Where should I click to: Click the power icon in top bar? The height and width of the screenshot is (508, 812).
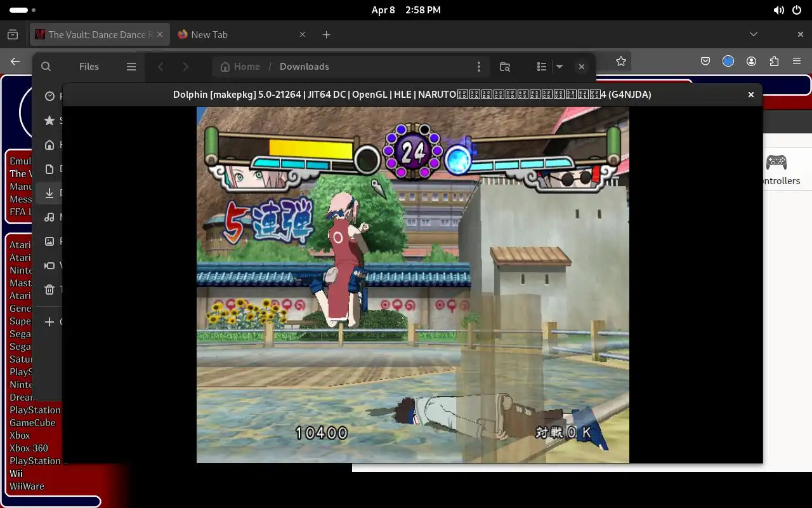[797, 10]
